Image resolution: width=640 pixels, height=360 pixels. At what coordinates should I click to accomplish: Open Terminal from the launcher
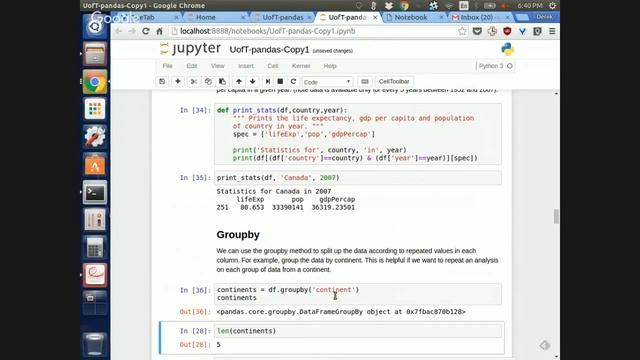coord(95,192)
